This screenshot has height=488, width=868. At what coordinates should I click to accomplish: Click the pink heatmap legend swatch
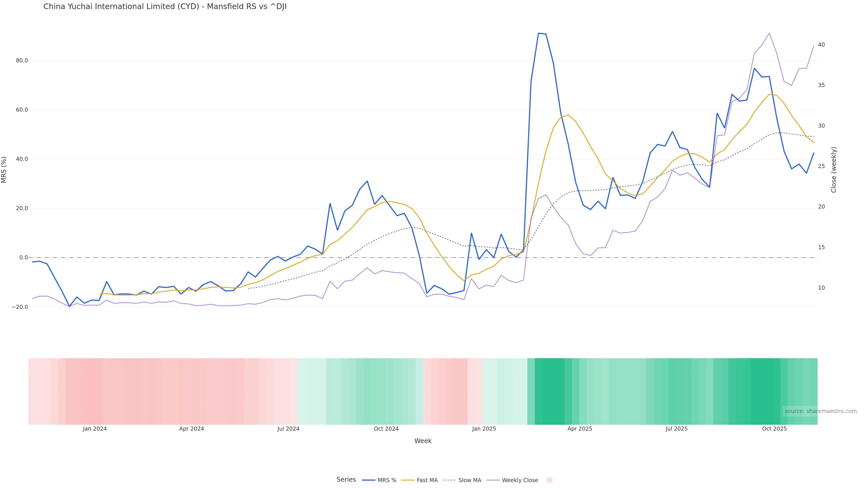549,480
